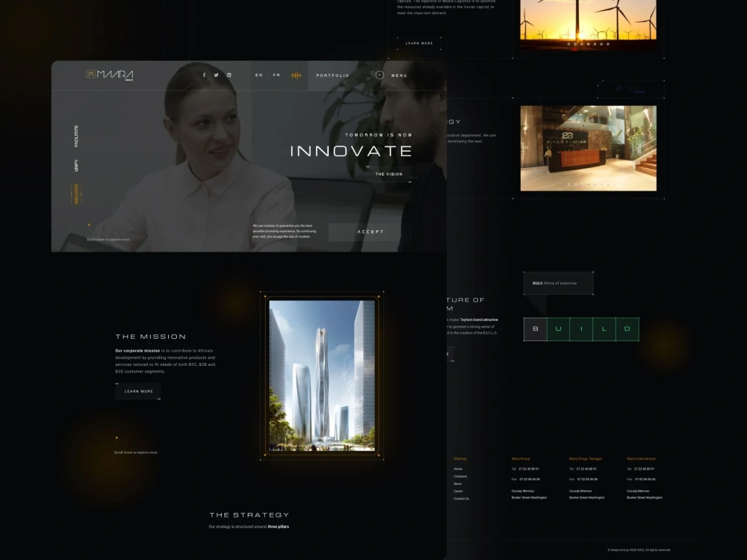Click the Innovate hero headline
This screenshot has height=560, width=747.
coord(351,152)
